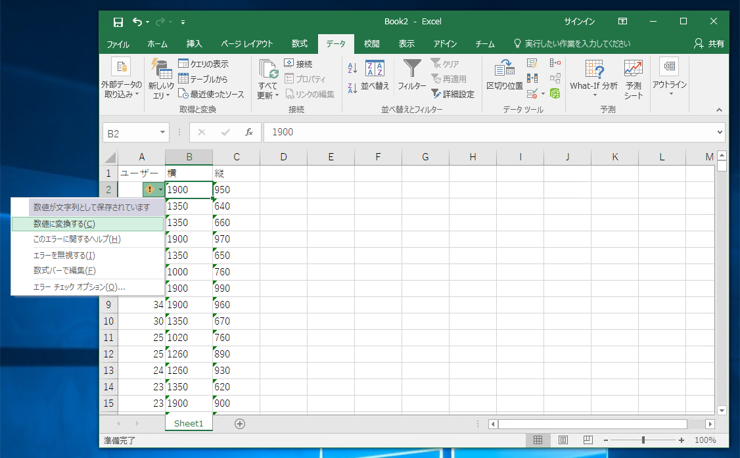Switch to Page Break Preview in status bar
The height and width of the screenshot is (458, 740).
pyautogui.click(x=587, y=440)
